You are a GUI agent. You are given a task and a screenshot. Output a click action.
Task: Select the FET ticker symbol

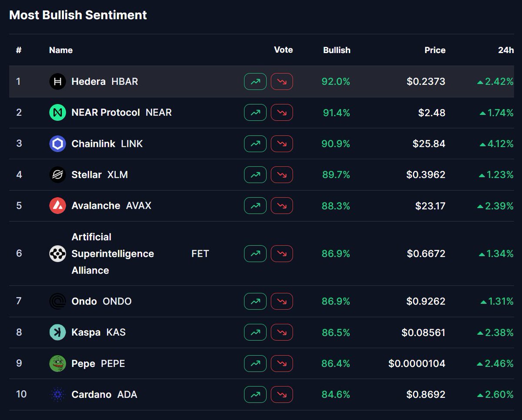click(200, 253)
